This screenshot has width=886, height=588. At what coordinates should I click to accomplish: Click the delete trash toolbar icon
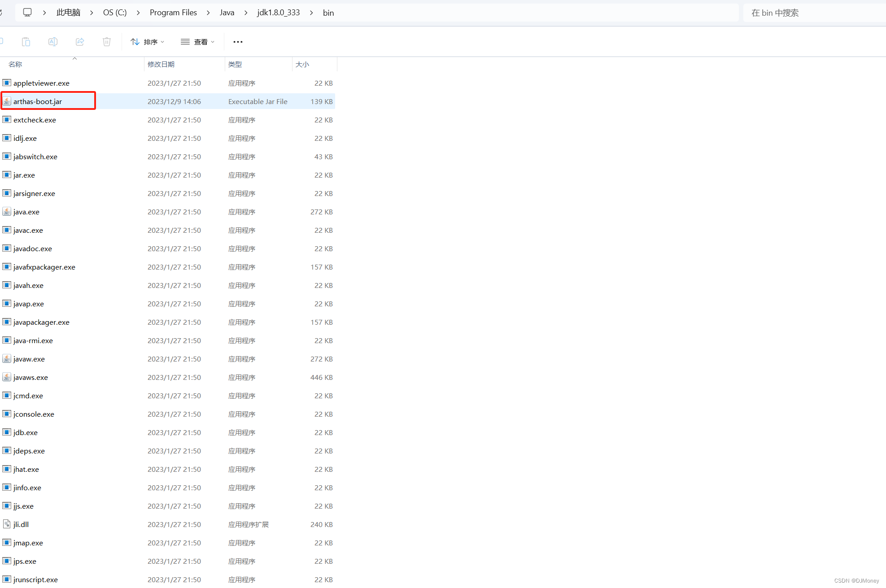[x=107, y=42]
